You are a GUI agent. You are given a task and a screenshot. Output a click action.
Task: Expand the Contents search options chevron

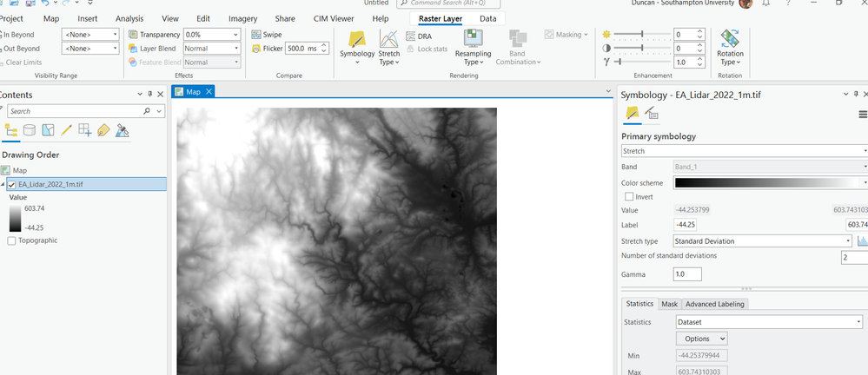159,111
